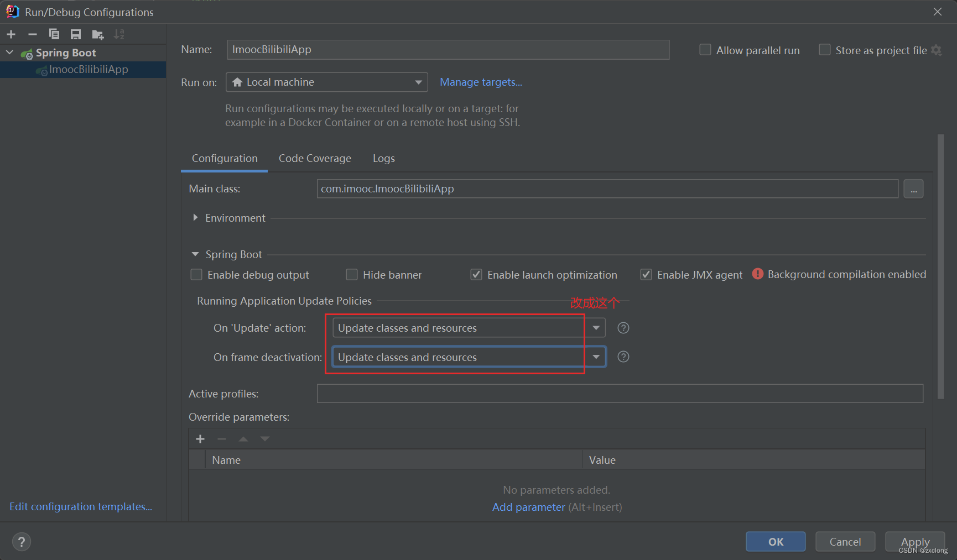The image size is (957, 560).
Task: Click the vertical scrollbar of the settings panel
Action: click(940, 266)
